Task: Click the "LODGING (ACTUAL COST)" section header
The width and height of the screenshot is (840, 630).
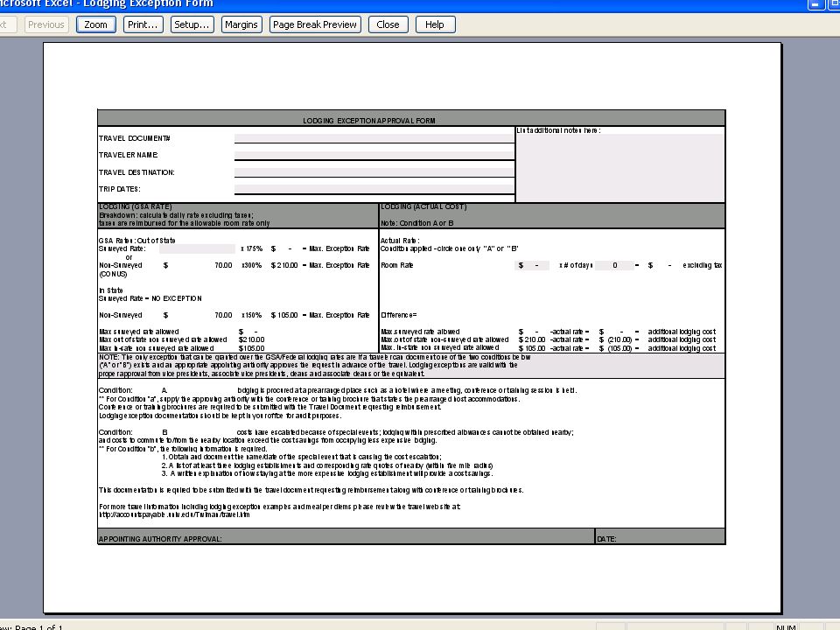Action: (x=423, y=206)
